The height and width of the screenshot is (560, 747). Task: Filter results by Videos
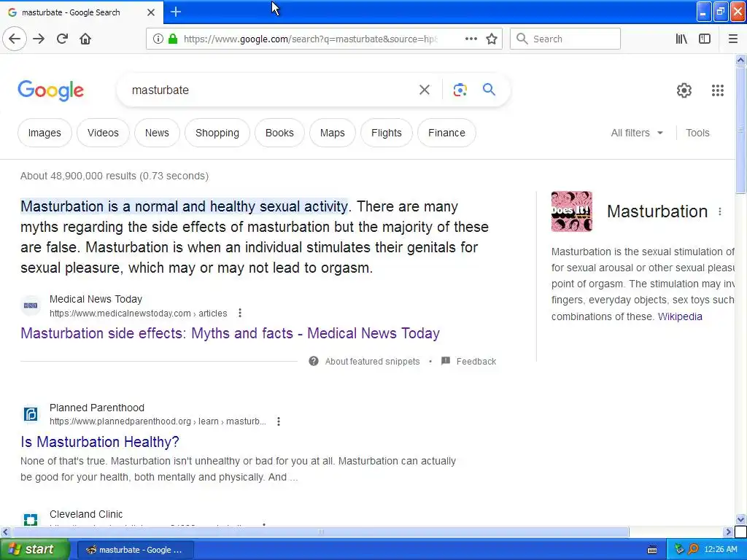(103, 133)
